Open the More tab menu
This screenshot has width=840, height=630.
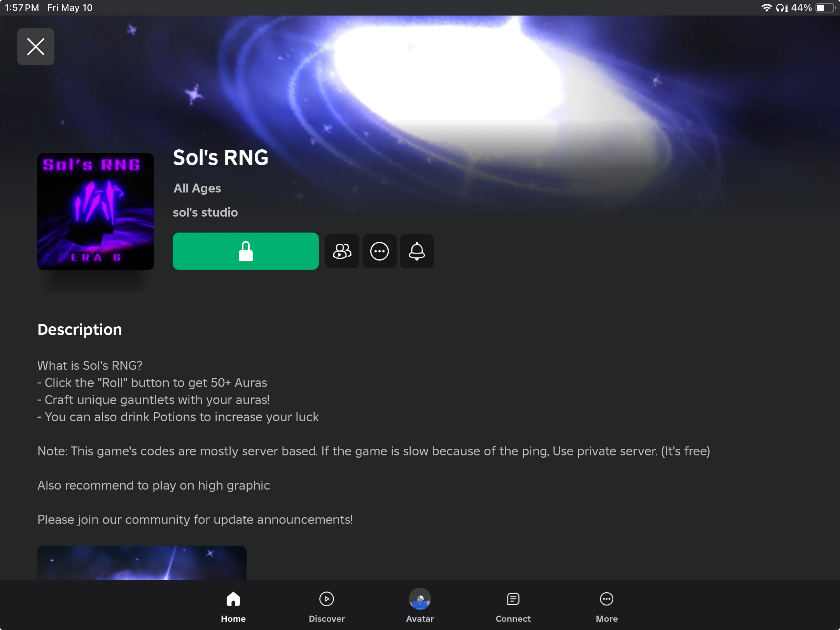tap(607, 607)
